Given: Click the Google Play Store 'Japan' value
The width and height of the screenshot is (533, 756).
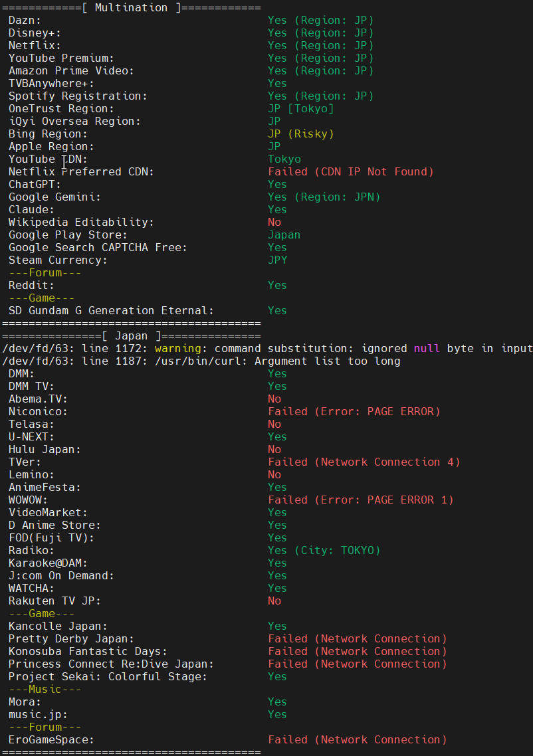Looking at the screenshot, I should coord(284,235).
